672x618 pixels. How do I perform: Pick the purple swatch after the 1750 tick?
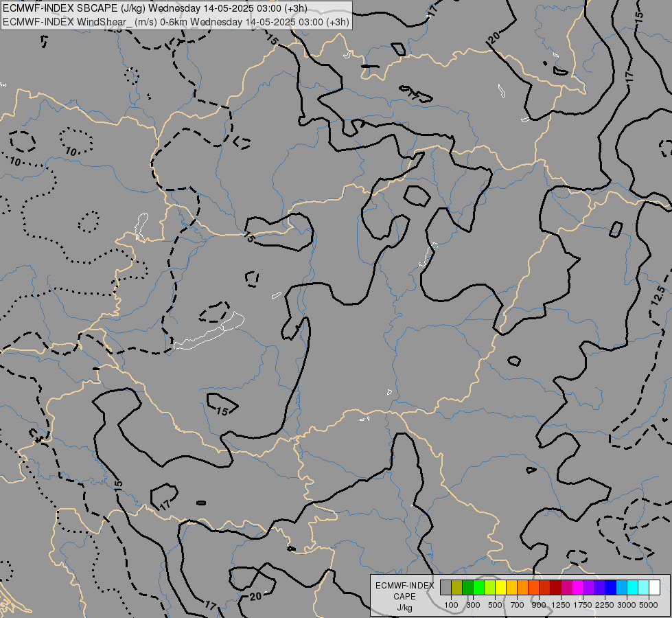(x=588, y=588)
